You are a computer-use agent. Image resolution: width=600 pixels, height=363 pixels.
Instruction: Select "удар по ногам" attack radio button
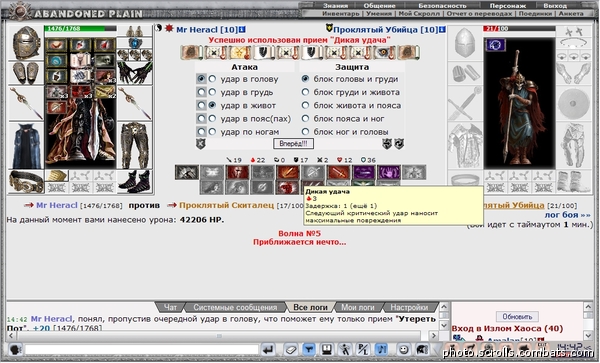212,132
